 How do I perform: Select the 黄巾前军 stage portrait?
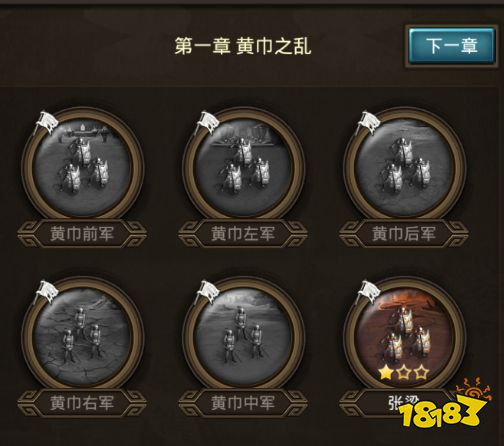[82, 166]
